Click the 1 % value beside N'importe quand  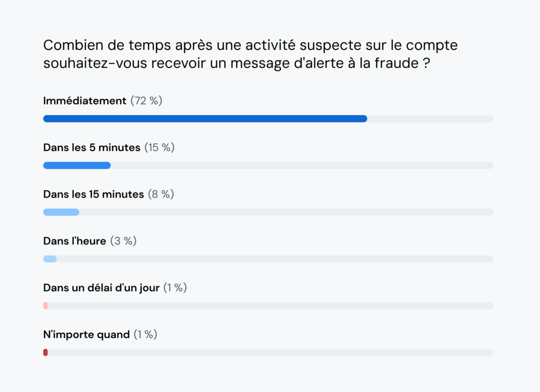pyautogui.click(x=145, y=334)
